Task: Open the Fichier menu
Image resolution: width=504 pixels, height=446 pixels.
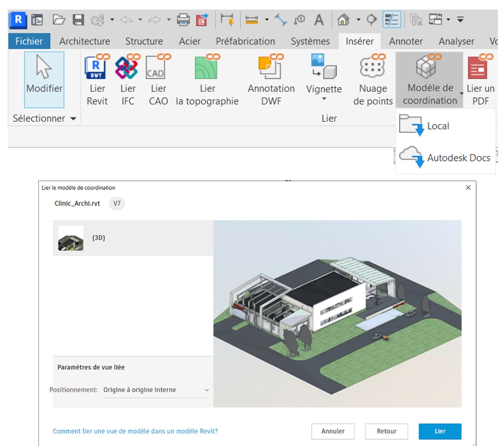Action: click(29, 41)
